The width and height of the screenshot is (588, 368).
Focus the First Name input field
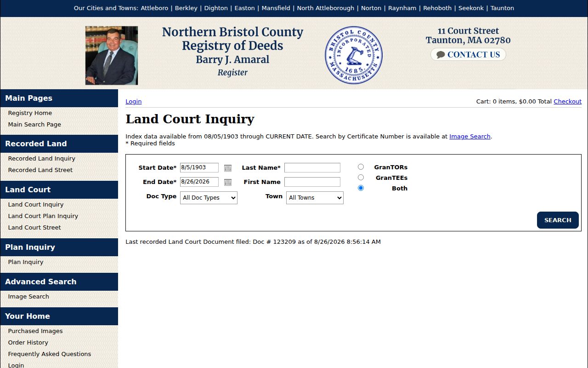pos(312,182)
